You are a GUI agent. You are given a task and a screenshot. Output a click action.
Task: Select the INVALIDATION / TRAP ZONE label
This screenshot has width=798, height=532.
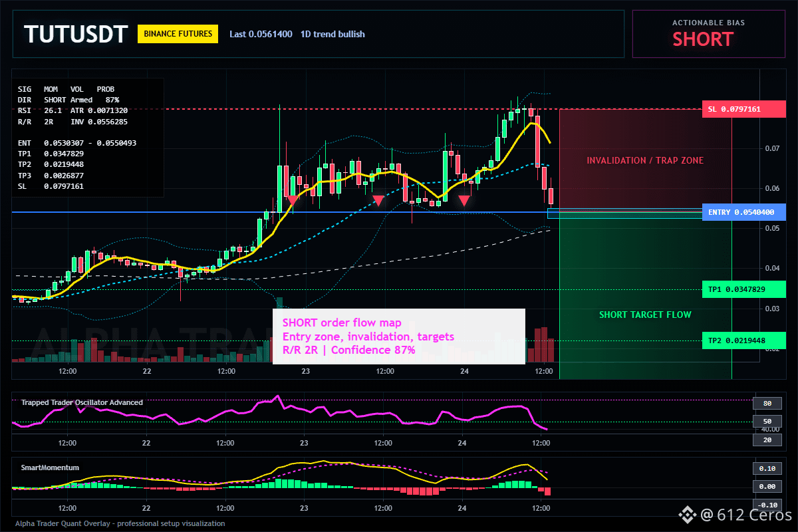click(x=644, y=160)
